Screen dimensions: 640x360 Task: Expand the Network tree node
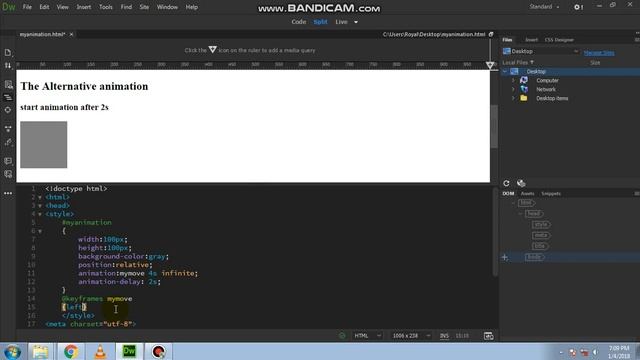513,89
